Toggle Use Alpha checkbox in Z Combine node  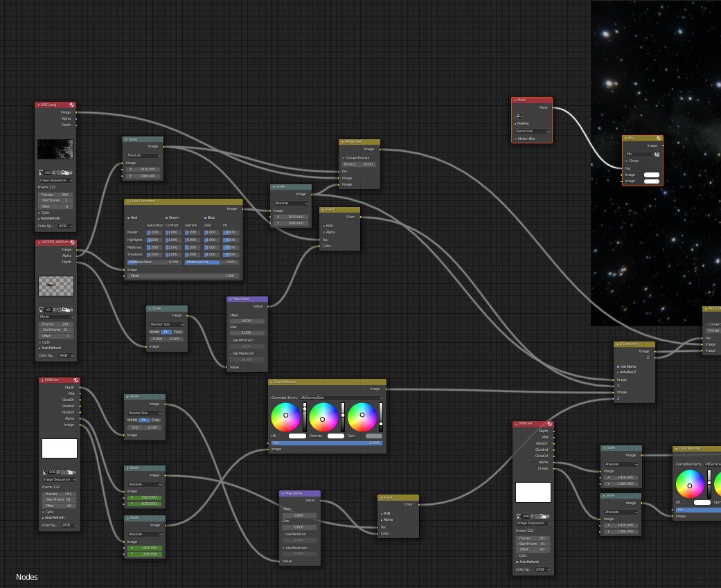[618, 366]
